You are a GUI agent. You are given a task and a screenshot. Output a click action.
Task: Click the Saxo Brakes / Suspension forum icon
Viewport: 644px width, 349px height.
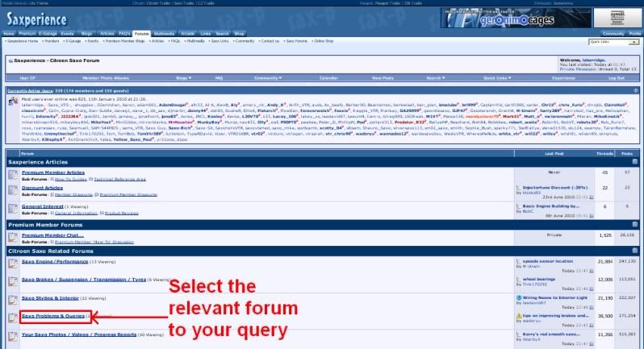pos(13,281)
